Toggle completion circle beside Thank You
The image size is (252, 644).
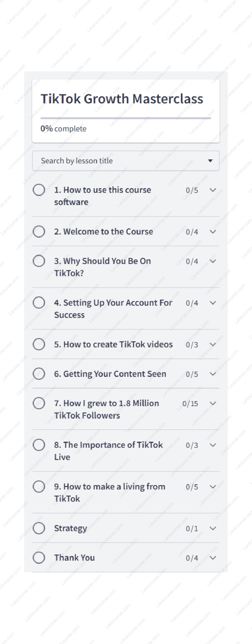coord(39,557)
